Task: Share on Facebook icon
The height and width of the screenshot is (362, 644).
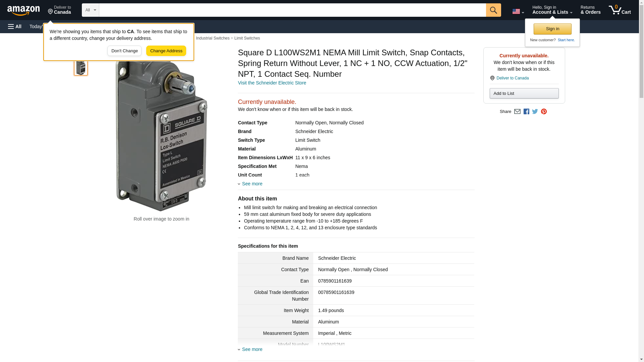Action: click(x=526, y=112)
